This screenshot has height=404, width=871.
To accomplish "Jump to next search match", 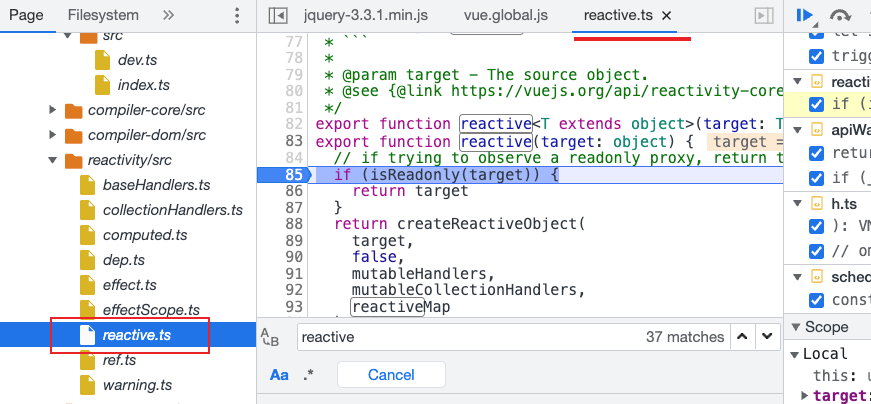I will click(x=766, y=337).
